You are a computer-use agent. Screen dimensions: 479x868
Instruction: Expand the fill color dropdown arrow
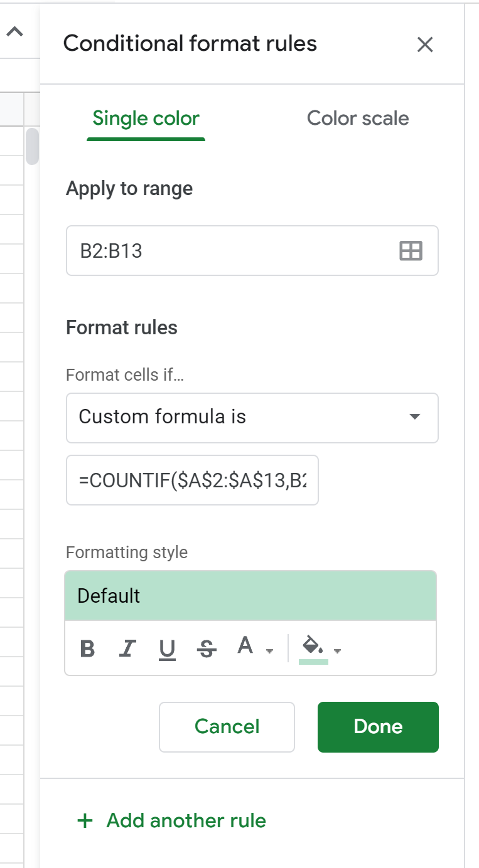[x=338, y=650]
